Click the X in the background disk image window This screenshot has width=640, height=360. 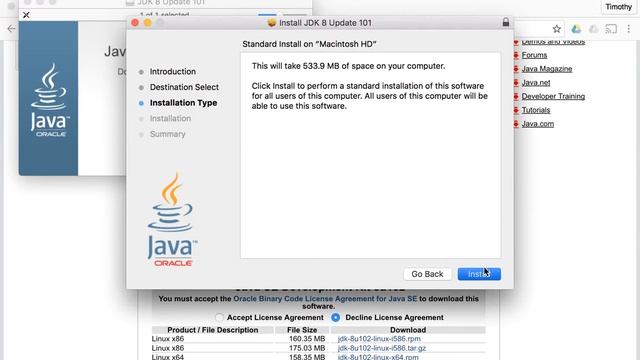[26, 15]
